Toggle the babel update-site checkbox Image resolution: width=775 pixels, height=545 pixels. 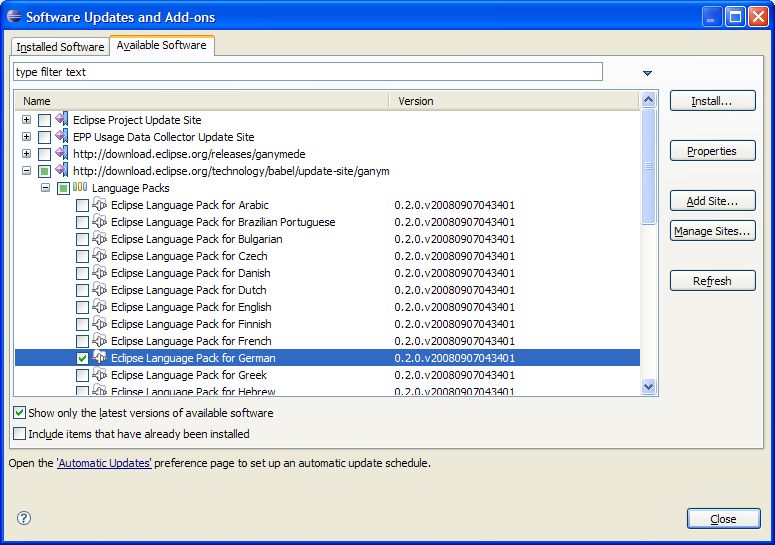point(44,171)
